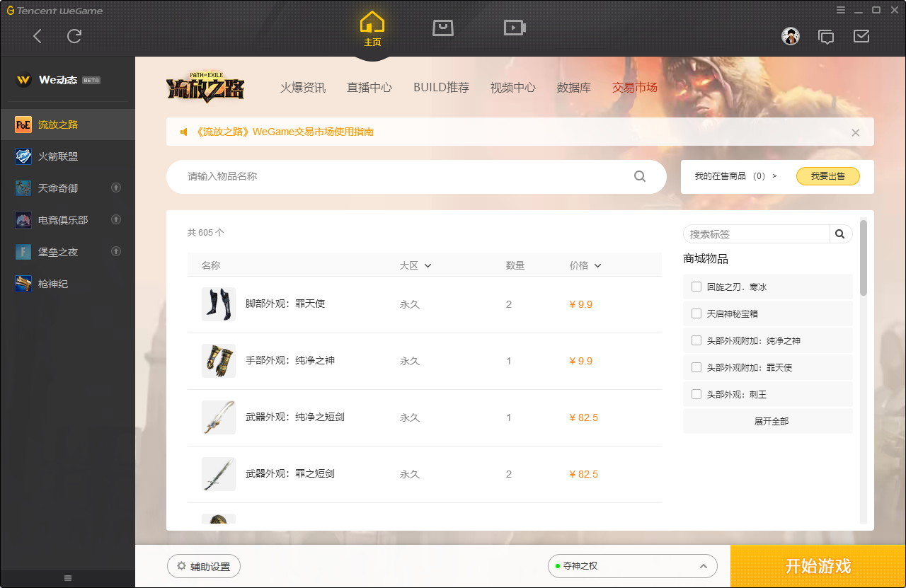Click the speaker icon on notice banner
The image size is (906, 588).
(184, 132)
